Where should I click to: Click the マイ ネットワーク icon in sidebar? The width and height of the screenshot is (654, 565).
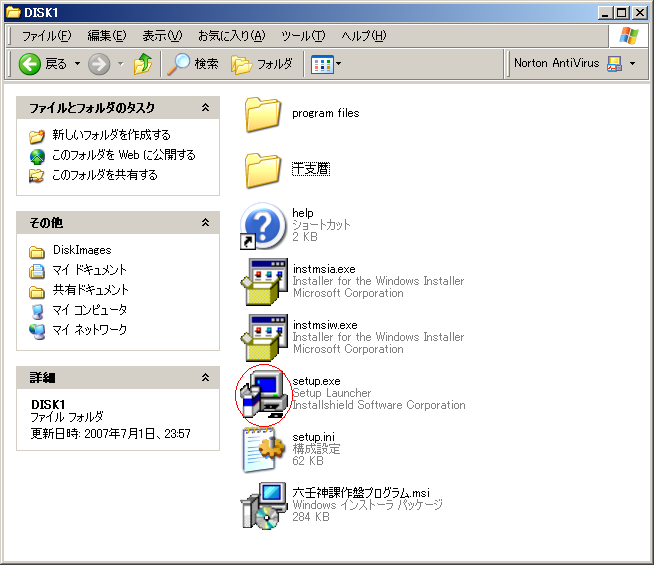(x=37, y=331)
